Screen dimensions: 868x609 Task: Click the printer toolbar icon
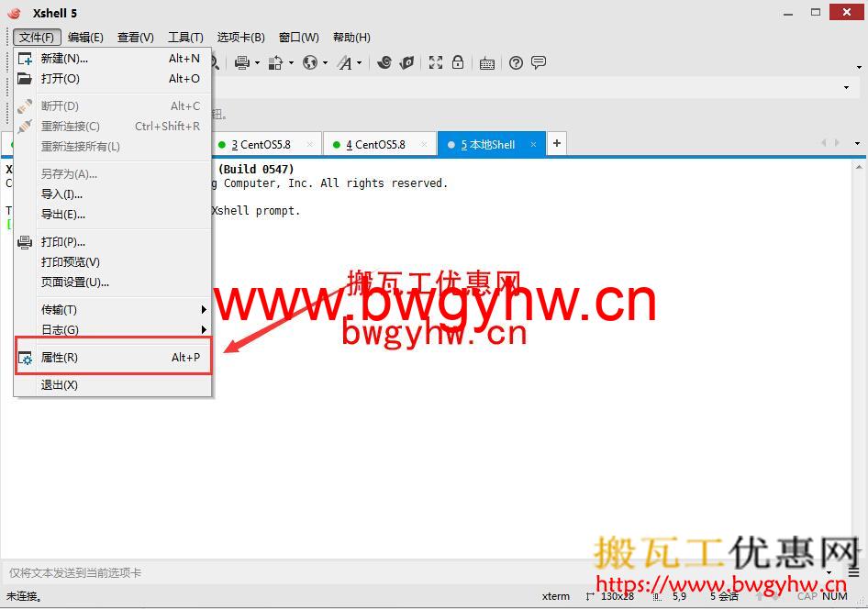[x=242, y=62]
